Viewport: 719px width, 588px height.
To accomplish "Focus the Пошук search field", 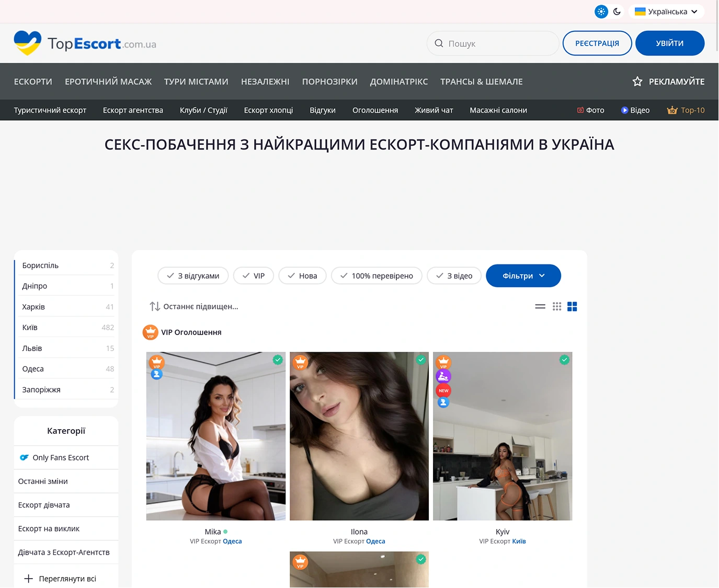I will [x=493, y=43].
